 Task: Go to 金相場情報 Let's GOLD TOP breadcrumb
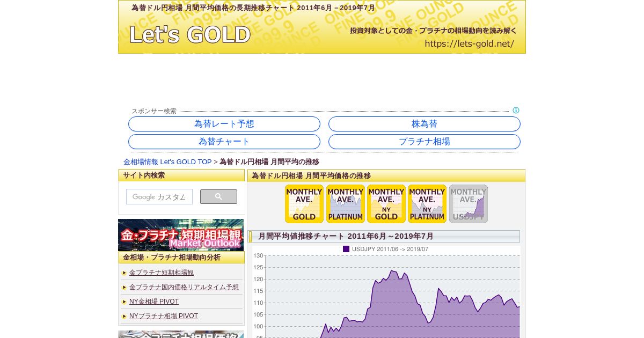click(167, 162)
